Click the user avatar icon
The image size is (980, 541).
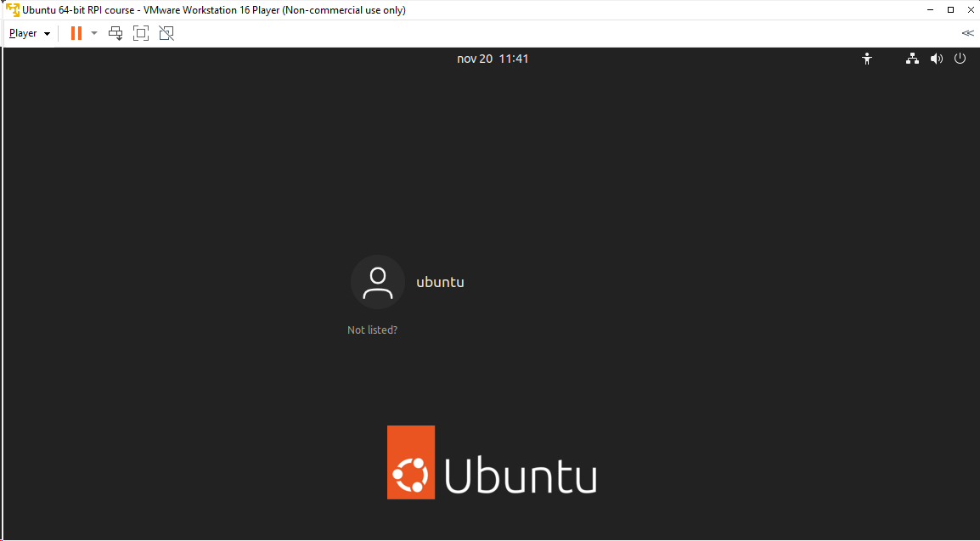(x=377, y=282)
